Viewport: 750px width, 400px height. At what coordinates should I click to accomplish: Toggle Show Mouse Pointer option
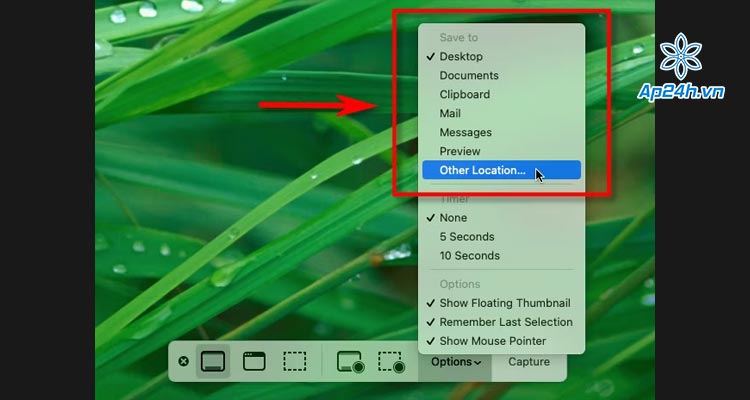point(501,341)
